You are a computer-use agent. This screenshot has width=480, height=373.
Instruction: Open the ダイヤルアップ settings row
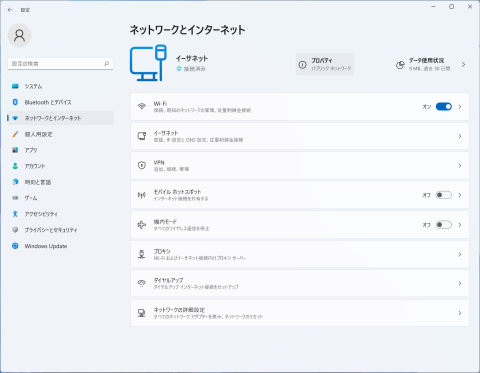(x=300, y=283)
